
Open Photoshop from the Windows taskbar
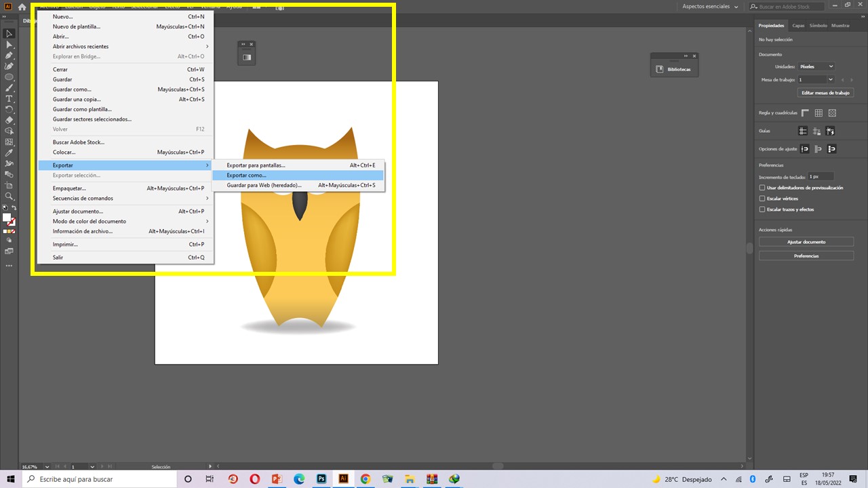coord(321,479)
